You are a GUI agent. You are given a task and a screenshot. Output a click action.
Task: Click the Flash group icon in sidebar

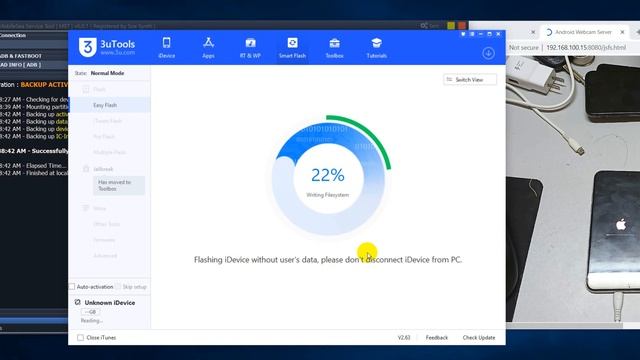tap(86, 89)
